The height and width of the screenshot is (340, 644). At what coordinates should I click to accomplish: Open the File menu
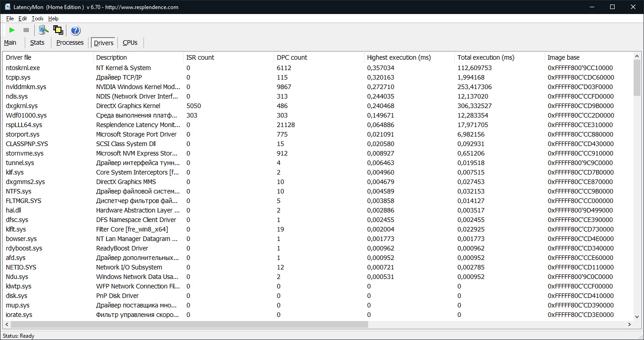click(x=10, y=19)
